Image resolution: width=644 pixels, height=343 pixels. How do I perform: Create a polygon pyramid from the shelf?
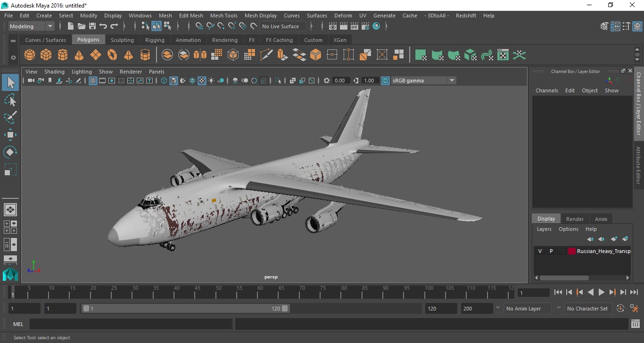tap(129, 55)
